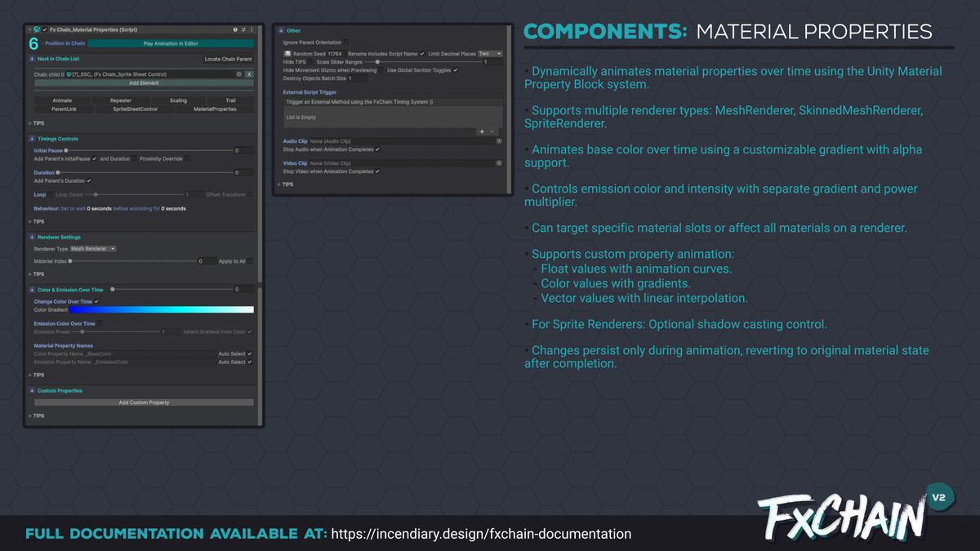This screenshot has height=551, width=980.
Task: Expand TIPS under Timings Controls
Action: [x=37, y=221]
